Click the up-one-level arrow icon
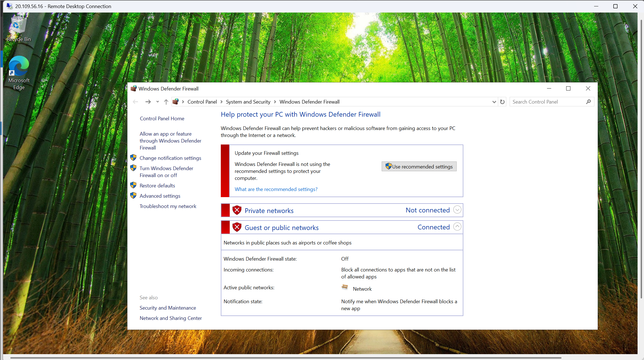Screen dimensions: 644x360 (x=166, y=102)
